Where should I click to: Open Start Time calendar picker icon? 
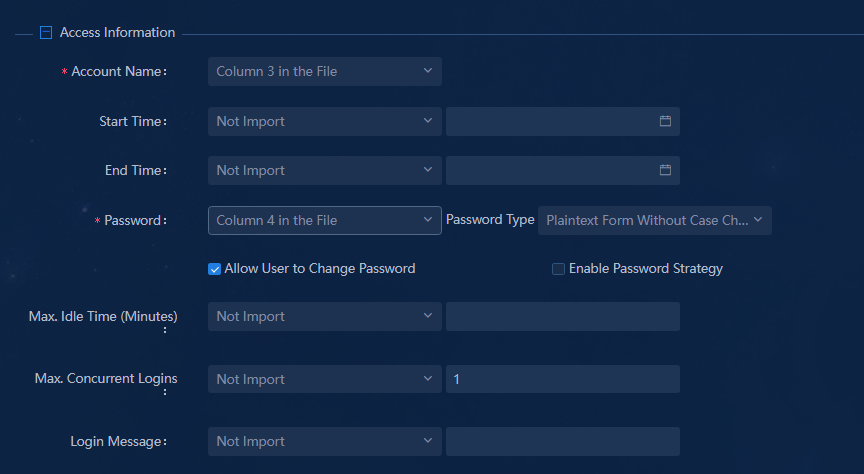[x=665, y=121]
